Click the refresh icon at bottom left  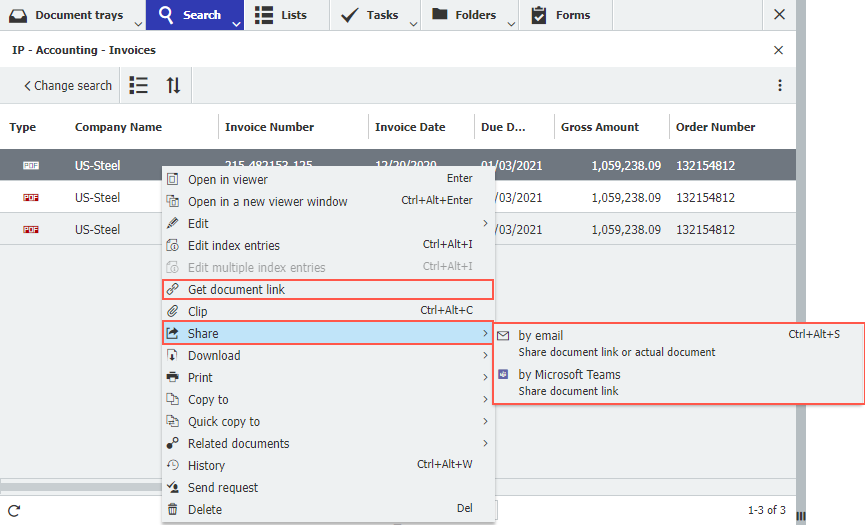point(14,510)
